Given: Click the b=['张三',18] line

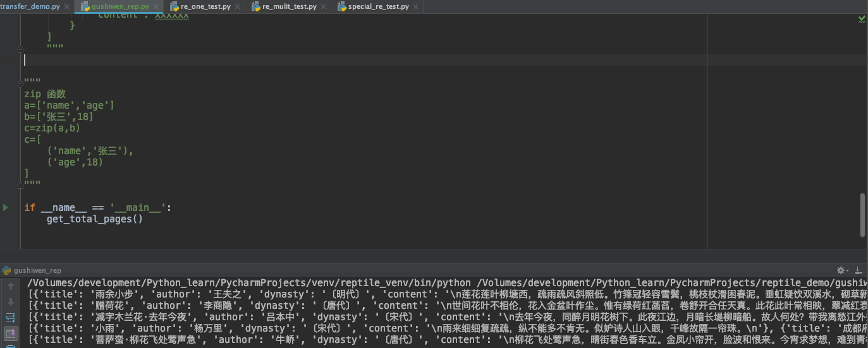Looking at the screenshot, I should pyautogui.click(x=59, y=117).
